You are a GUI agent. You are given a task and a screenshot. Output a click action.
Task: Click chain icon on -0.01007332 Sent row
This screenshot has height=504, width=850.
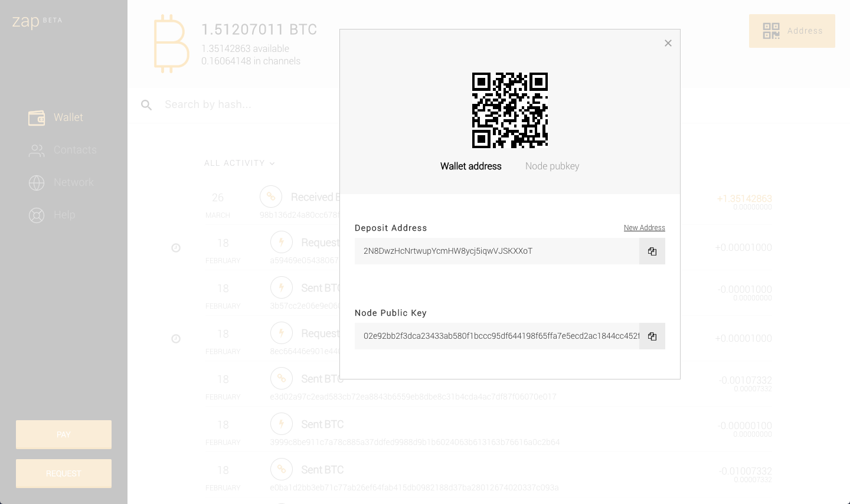(282, 469)
